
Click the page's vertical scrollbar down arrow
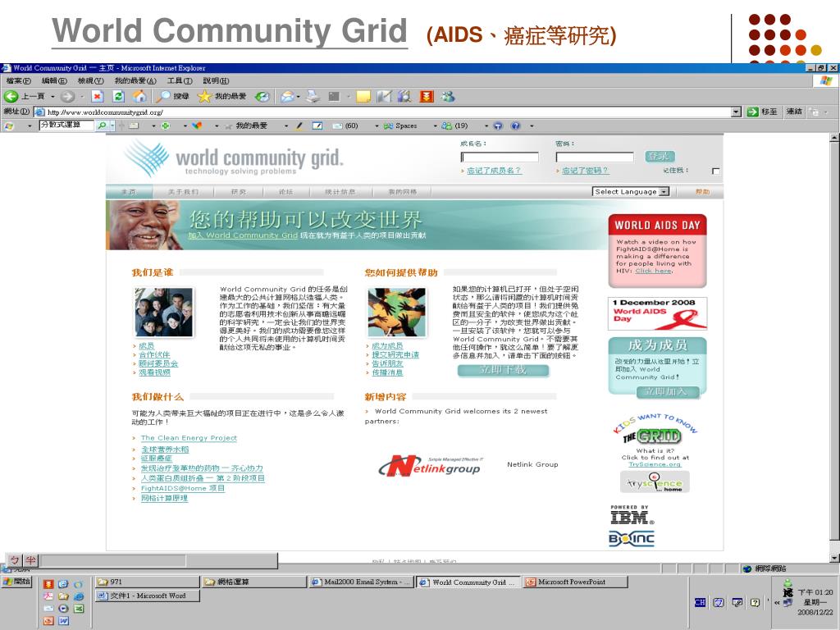point(834,558)
